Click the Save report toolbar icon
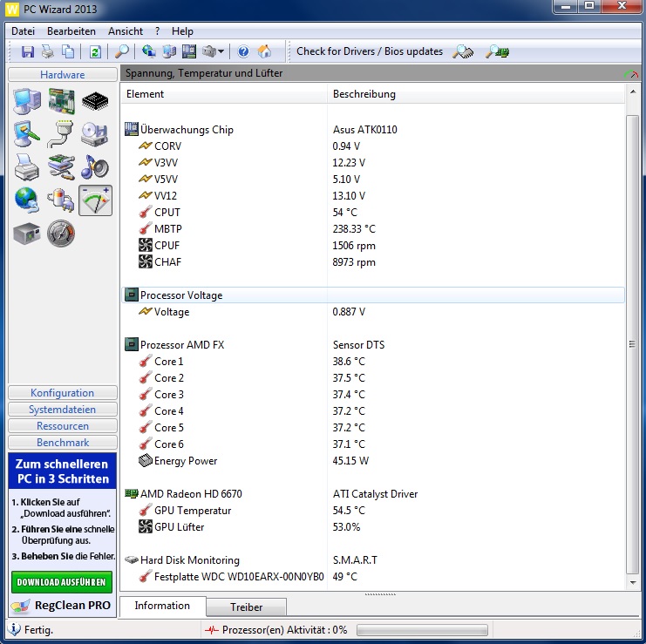The height and width of the screenshot is (644, 646). coord(28,52)
